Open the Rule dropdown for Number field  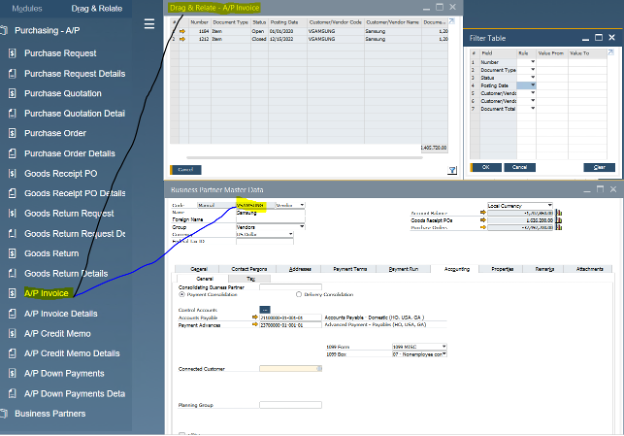pyautogui.click(x=532, y=62)
